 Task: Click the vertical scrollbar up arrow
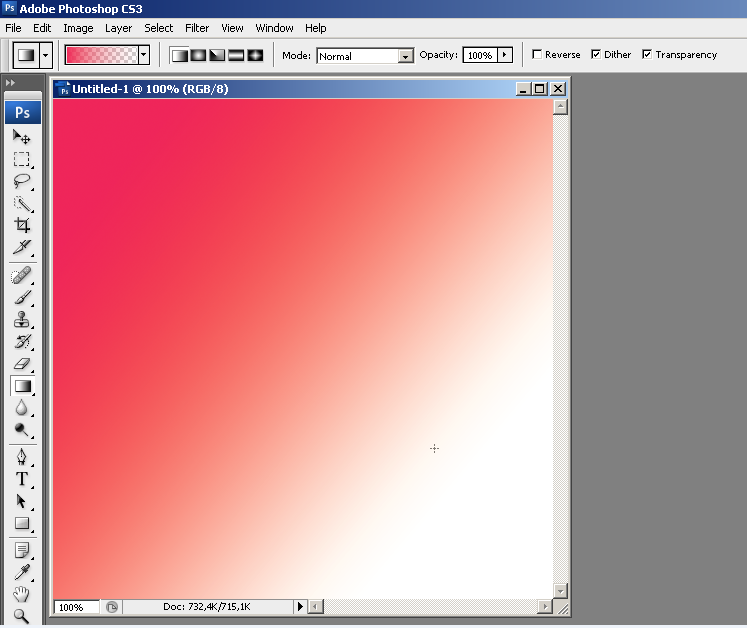point(561,107)
